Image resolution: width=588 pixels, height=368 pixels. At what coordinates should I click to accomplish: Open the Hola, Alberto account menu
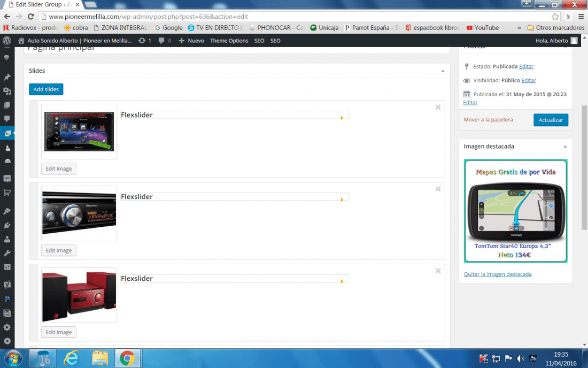click(556, 41)
